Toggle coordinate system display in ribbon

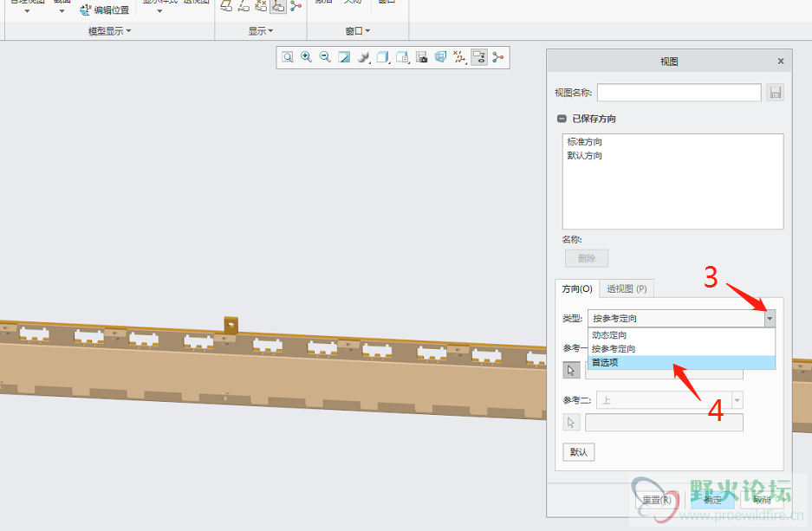coord(278,6)
